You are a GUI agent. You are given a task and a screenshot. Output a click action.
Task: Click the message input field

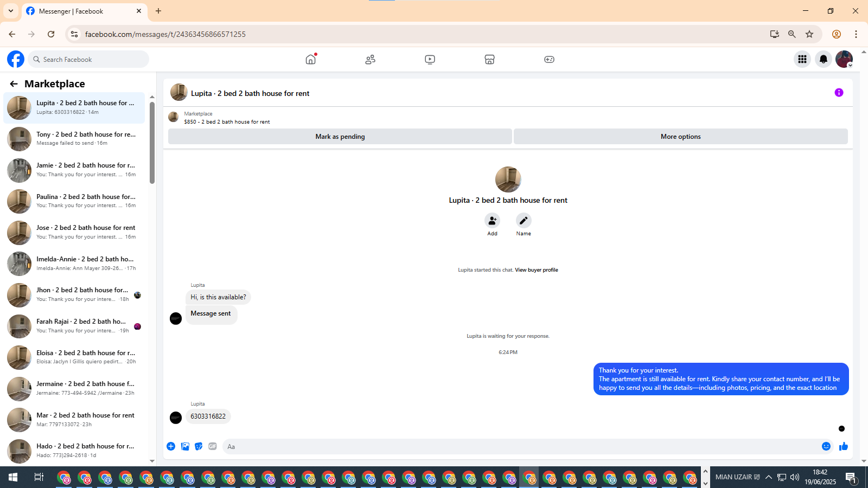pyautogui.click(x=521, y=446)
